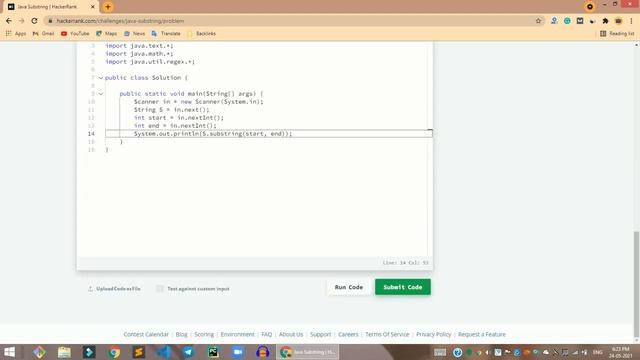Open a new browser tab
This screenshot has width=640, height=360.
tap(108, 7)
